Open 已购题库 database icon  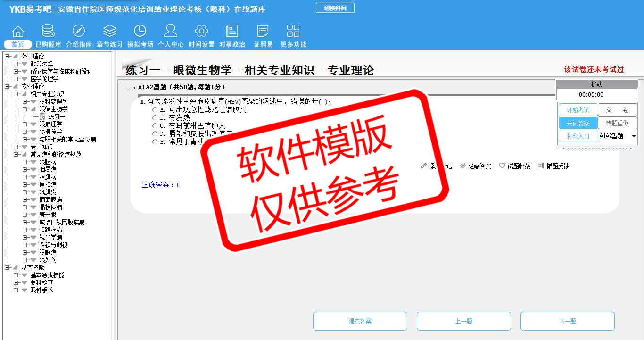point(48,32)
